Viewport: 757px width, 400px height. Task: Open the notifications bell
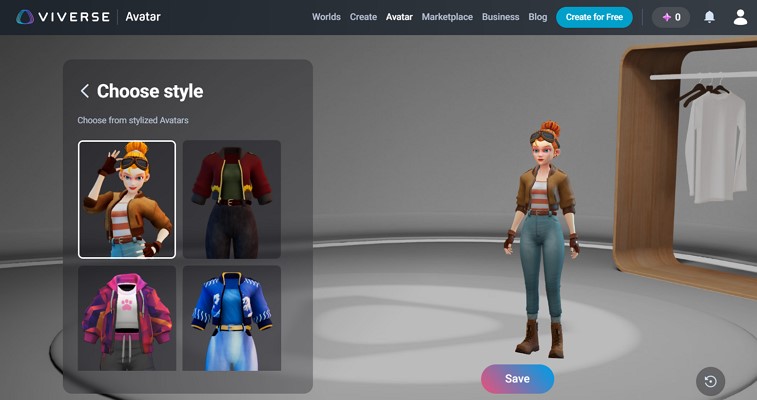click(x=709, y=17)
